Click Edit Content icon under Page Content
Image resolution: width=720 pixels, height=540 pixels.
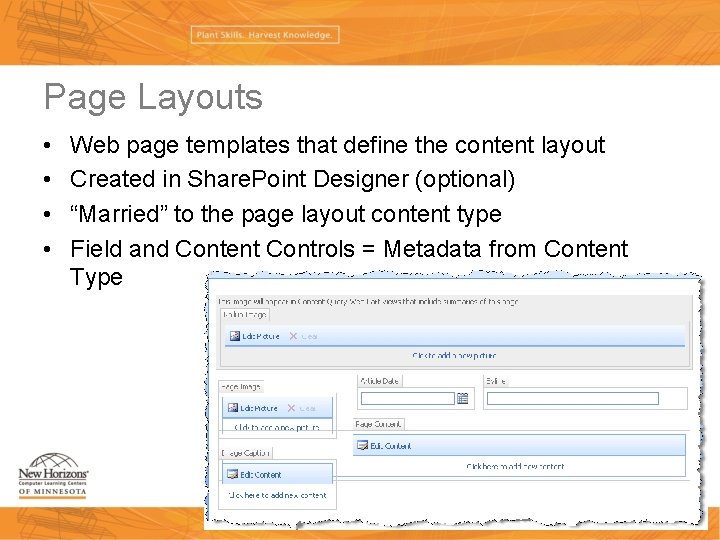point(362,445)
